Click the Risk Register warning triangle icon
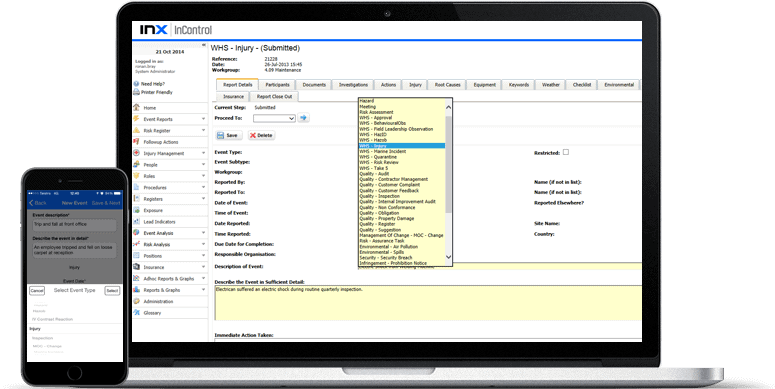The height and width of the screenshot is (389, 775). pyautogui.click(x=137, y=130)
